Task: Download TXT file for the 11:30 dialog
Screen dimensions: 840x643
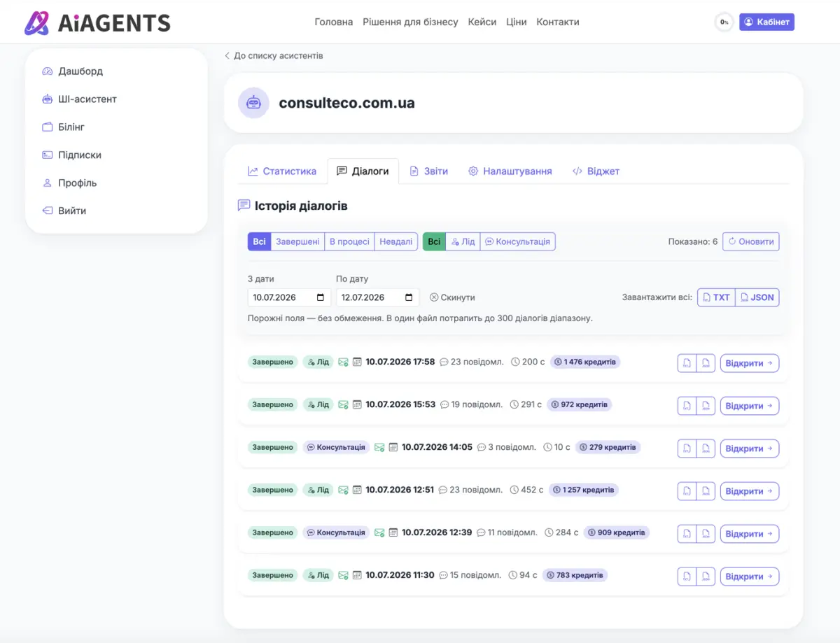Action: 687,577
